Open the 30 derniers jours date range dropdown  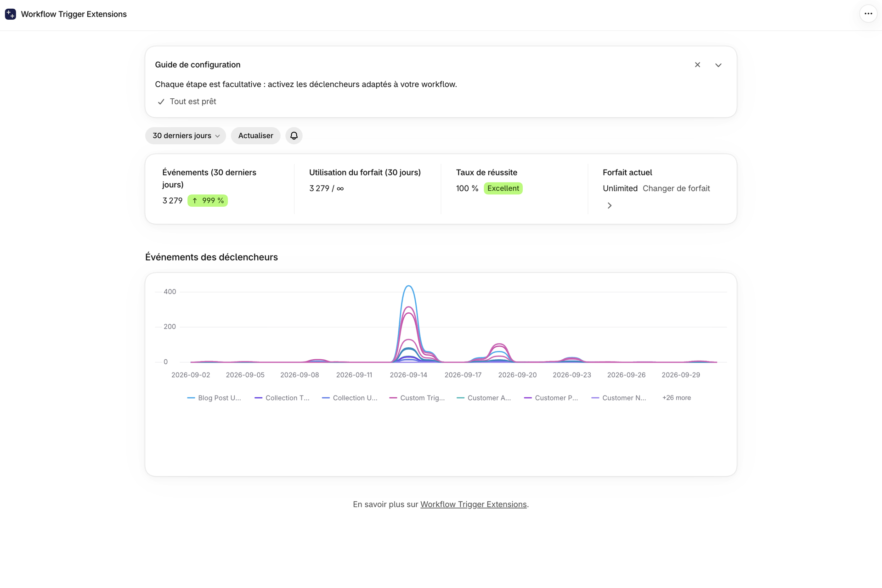click(186, 136)
